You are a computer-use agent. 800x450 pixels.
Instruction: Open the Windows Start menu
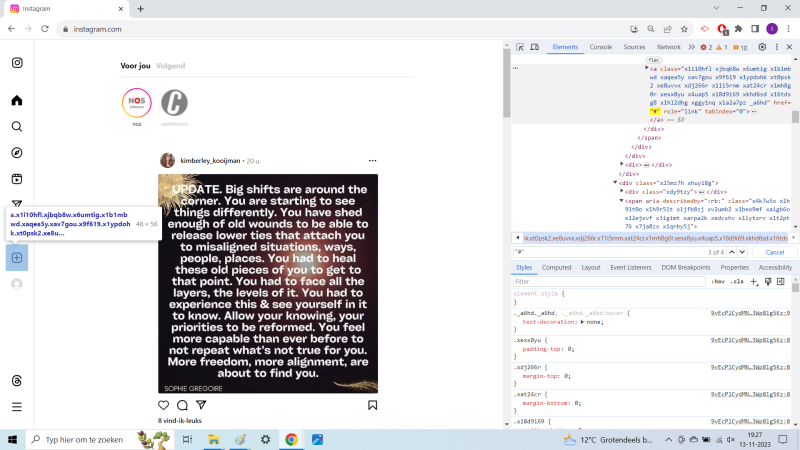12,439
